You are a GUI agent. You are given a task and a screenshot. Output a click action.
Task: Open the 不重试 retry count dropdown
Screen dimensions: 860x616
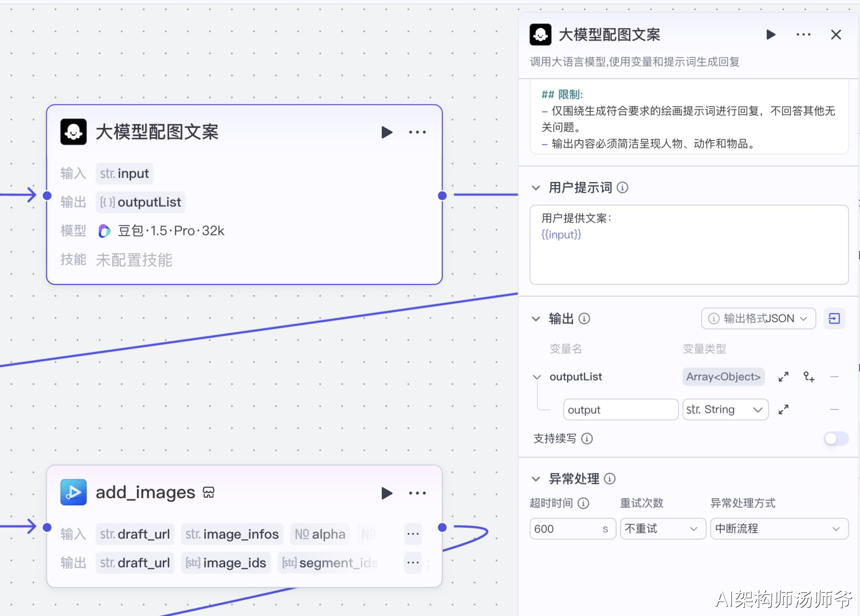(663, 529)
